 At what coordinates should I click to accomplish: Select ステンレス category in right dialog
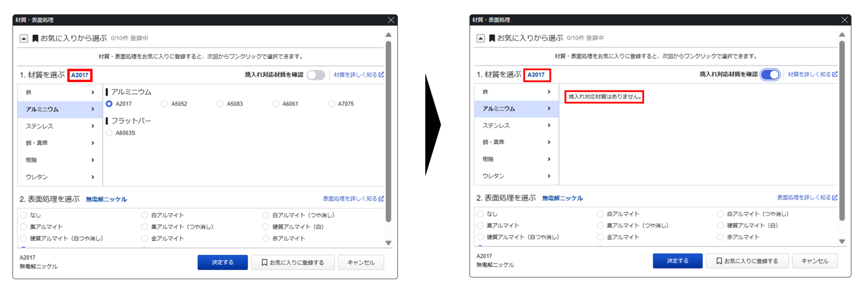coord(516,125)
